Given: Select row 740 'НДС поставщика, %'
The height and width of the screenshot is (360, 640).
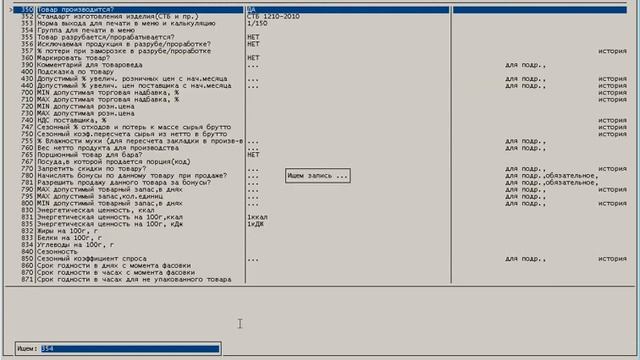Looking at the screenshot, I should click(320, 120).
